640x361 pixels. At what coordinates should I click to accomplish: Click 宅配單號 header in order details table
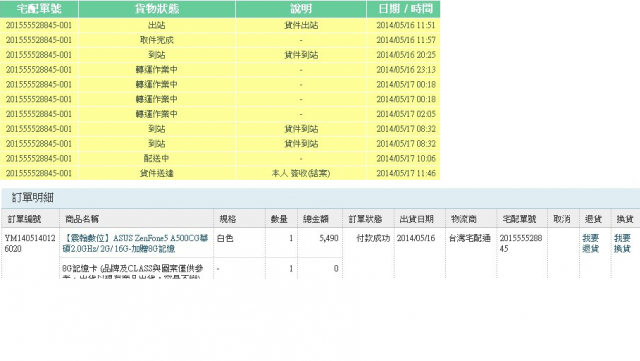[x=519, y=219]
